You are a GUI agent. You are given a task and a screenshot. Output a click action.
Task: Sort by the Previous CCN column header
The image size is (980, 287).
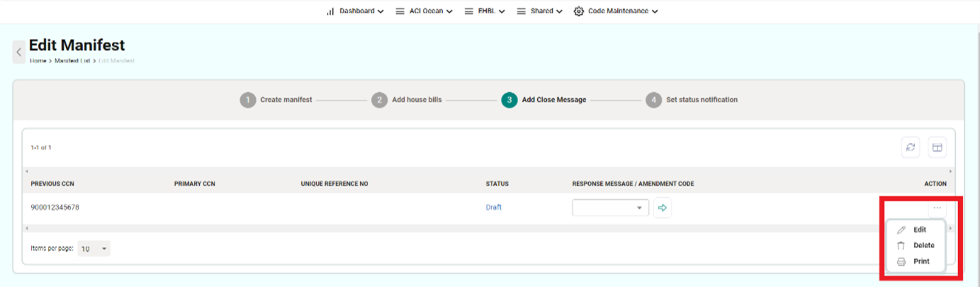pyautogui.click(x=52, y=184)
